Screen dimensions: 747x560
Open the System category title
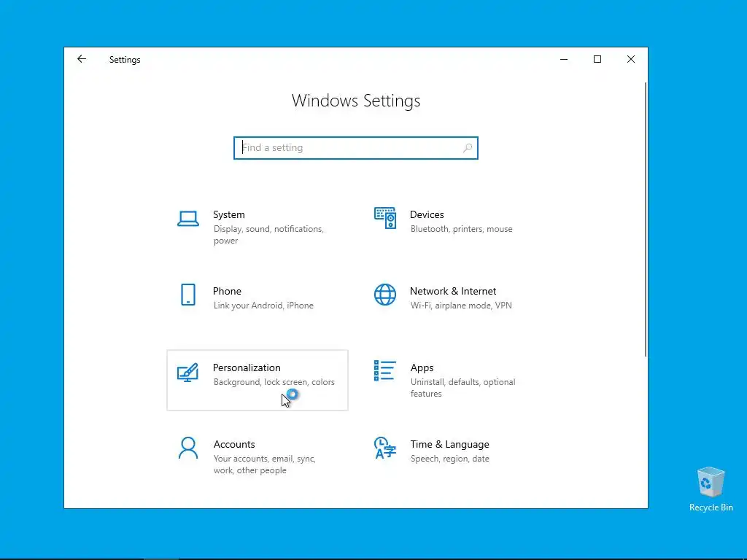click(228, 215)
